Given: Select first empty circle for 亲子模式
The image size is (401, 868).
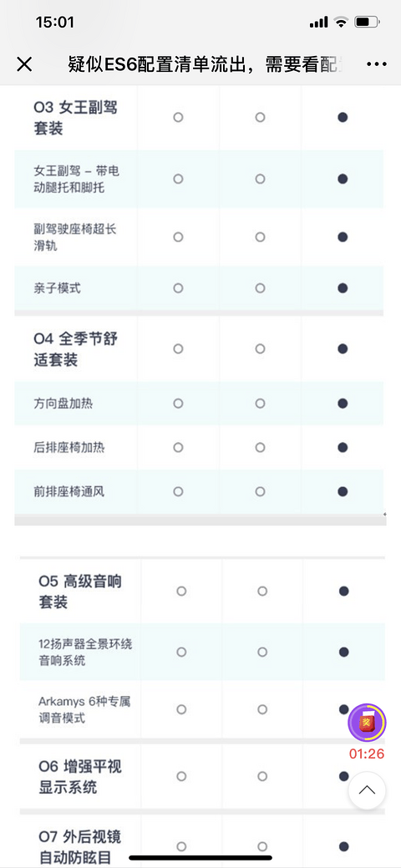Looking at the screenshot, I should tap(178, 288).
